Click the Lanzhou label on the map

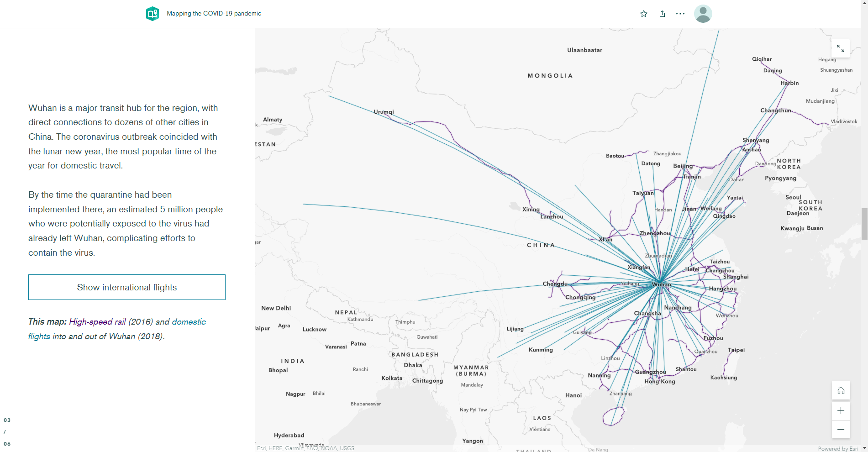tap(552, 217)
